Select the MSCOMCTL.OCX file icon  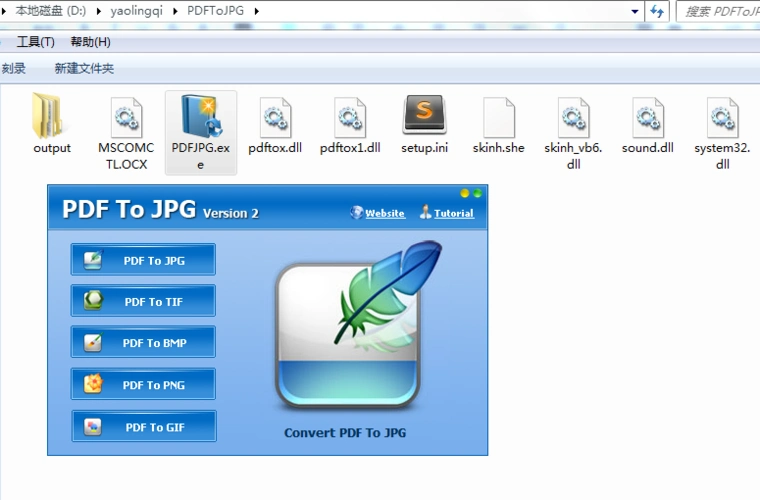tap(126, 117)
